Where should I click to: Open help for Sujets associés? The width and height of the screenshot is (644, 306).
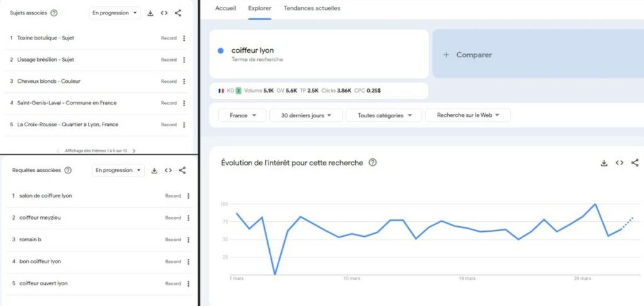point(54,13)
